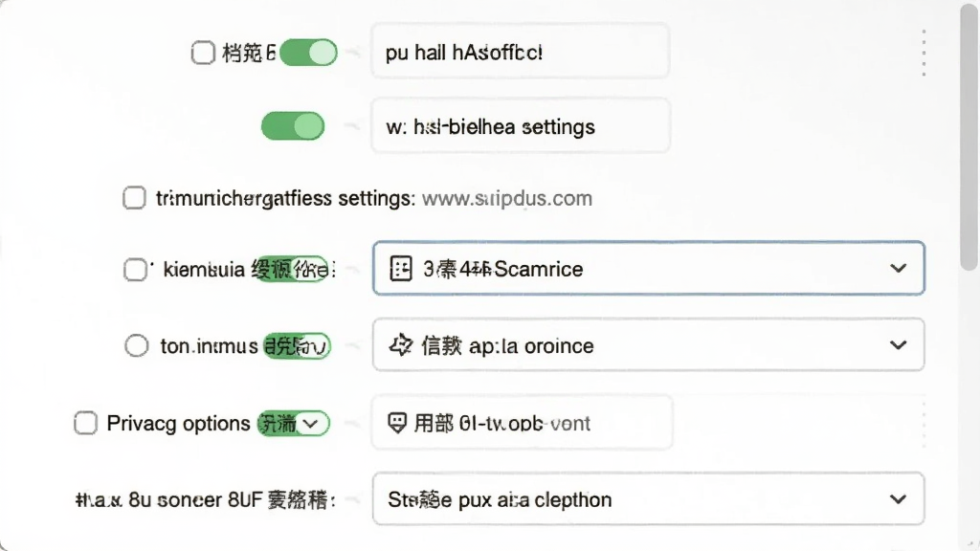This screenshot has height=551, width=980.
Task: Open the ap:la oroince dropdown arrow
Action: (x=898, y=344)
